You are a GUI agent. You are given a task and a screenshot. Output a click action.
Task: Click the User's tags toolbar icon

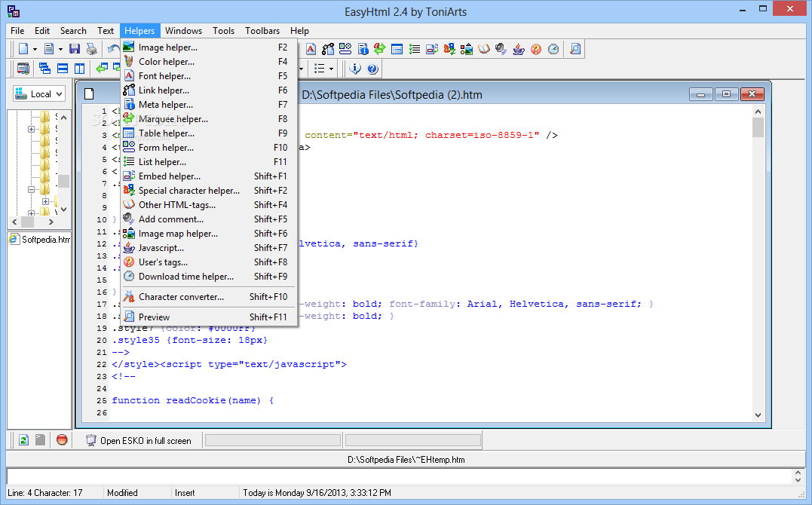tap(536, 49)
